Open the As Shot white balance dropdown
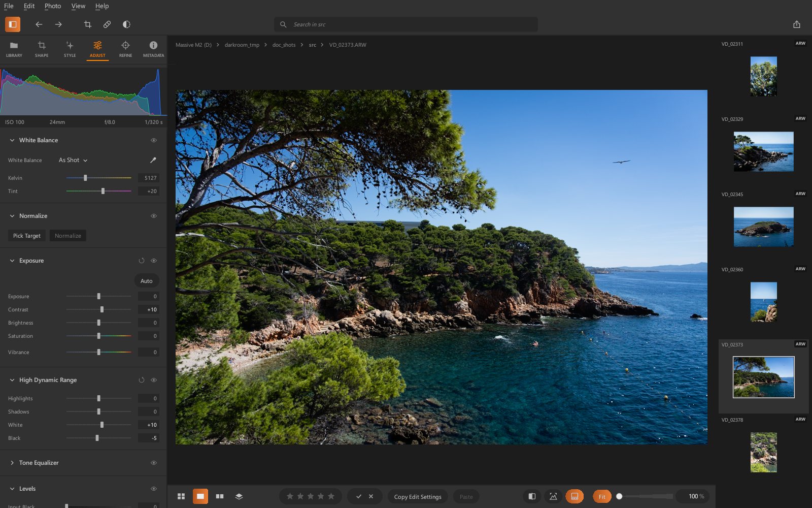Image resolution: width=812 pixels, height=508 pixels. [x=73, y=160]
